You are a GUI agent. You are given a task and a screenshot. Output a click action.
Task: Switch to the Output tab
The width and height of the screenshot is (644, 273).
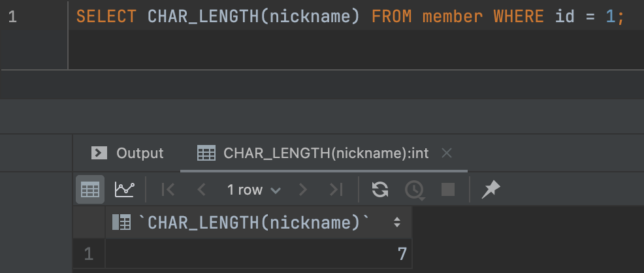pyautogui.click(x=128, y=153)
